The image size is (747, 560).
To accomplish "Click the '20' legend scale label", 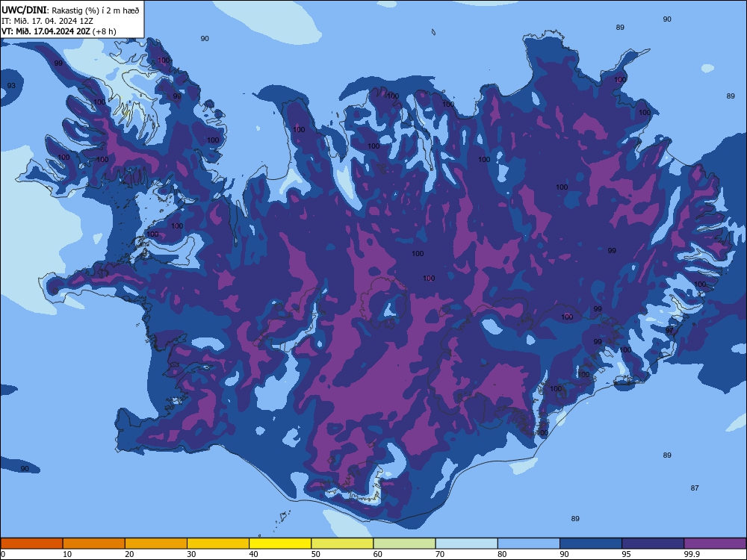I will 129,554.
